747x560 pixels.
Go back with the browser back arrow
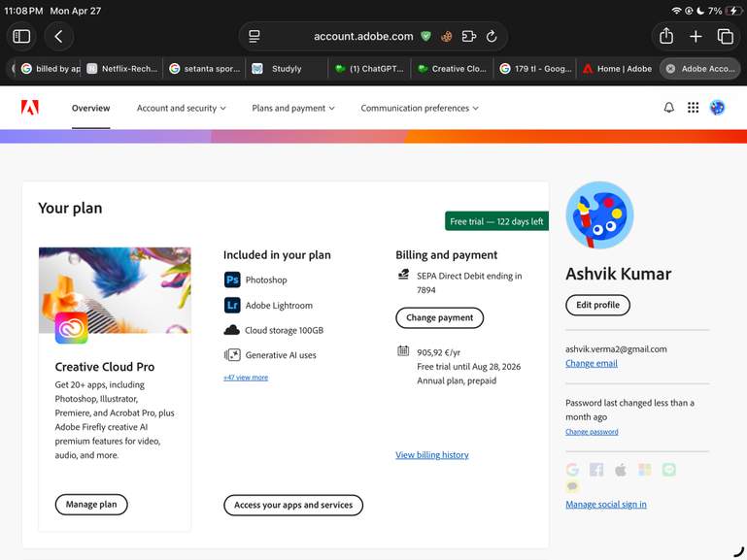[58, 36]
